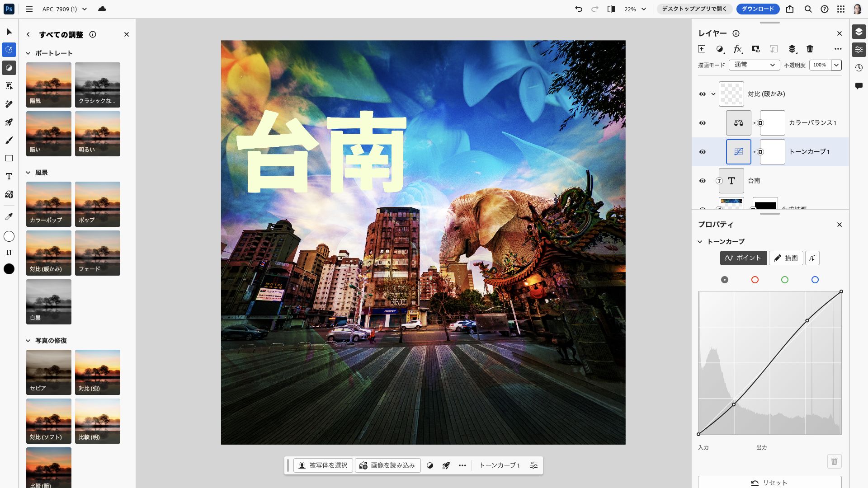Screen dimensions: 868x488
Task: Click the ダウンロード button
Action: tap(758, 9)
